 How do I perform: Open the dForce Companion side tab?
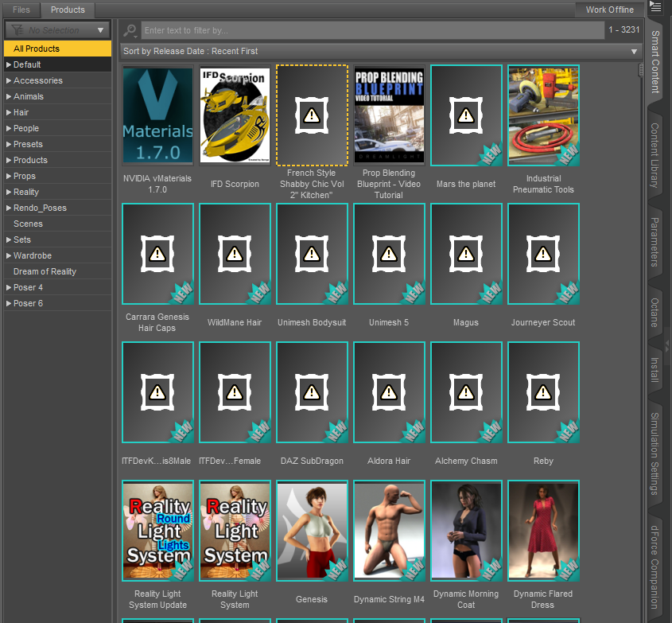pos(655,567)
